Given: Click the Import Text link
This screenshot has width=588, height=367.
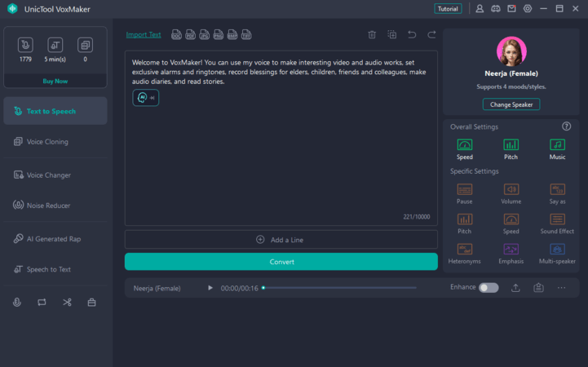Looking at the screenshot, I should [144, 35].
